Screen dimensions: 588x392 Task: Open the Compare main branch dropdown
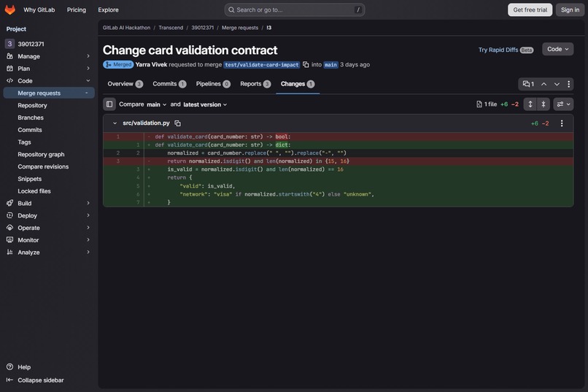(x=156, y=104)
